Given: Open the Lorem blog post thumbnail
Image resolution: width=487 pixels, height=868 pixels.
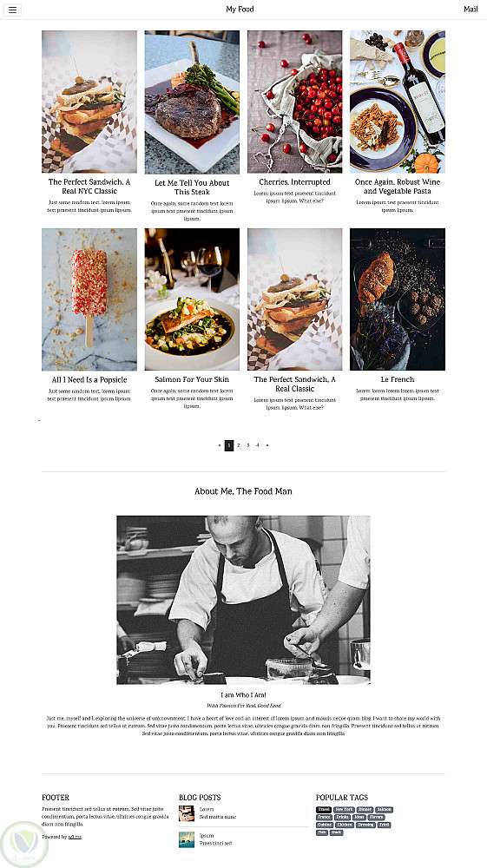Looking at the screenshot, I should coord(187,813).
